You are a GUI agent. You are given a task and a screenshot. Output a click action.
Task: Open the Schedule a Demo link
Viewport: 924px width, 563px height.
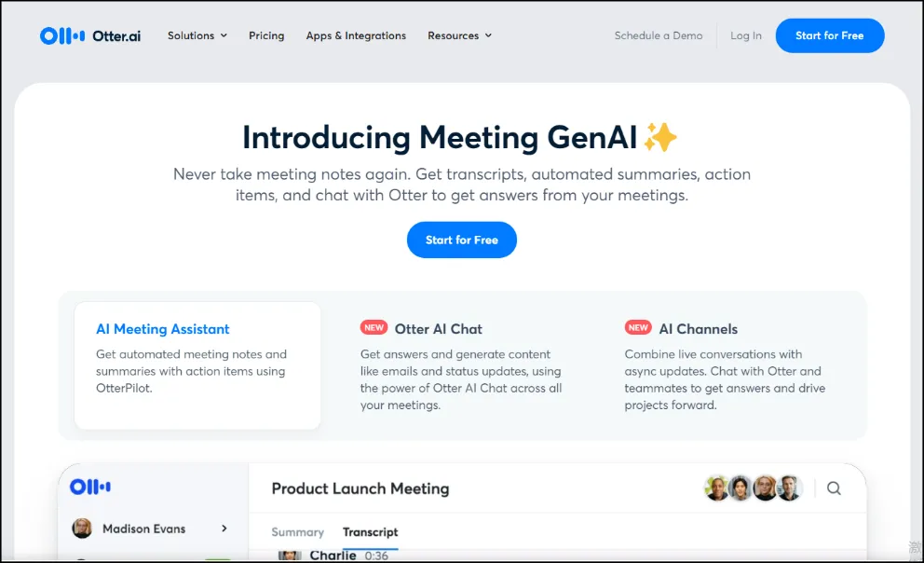[659, 35]
